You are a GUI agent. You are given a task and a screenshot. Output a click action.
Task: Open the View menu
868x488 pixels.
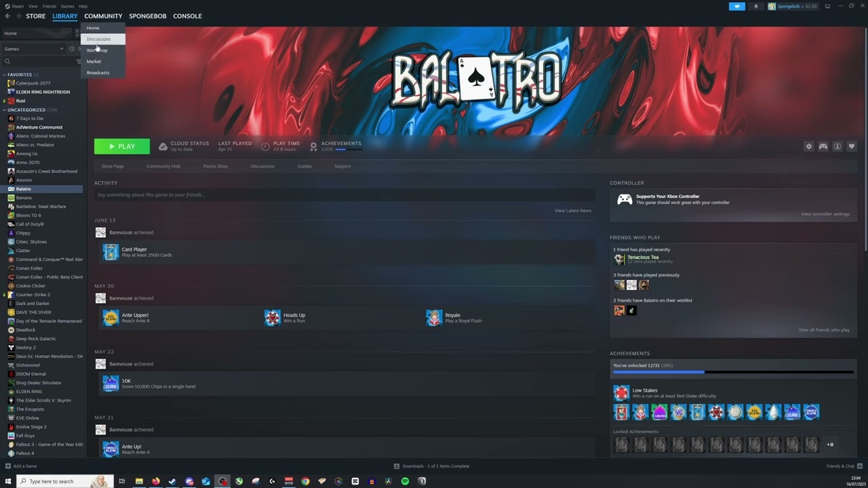pyautogui.click(x=33, y=6)
